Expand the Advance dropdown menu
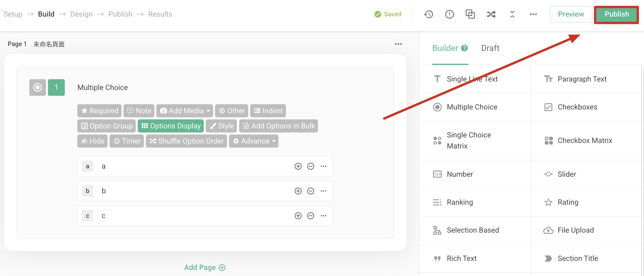 click(254, 141)
